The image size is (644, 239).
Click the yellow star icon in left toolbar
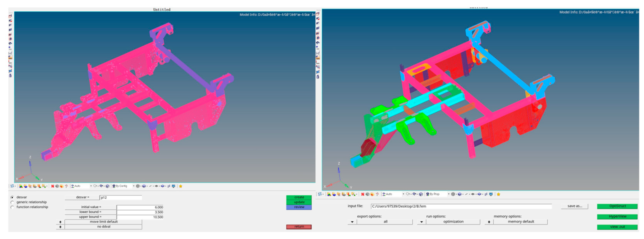tap(180, 186)
